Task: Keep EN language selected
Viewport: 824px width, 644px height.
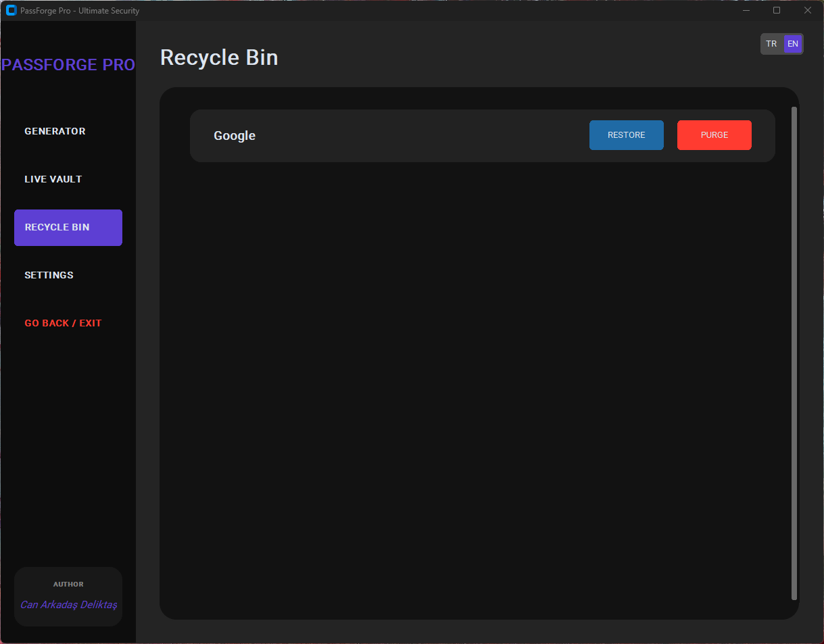Action: pyautogui.click(x=792, y=43)
